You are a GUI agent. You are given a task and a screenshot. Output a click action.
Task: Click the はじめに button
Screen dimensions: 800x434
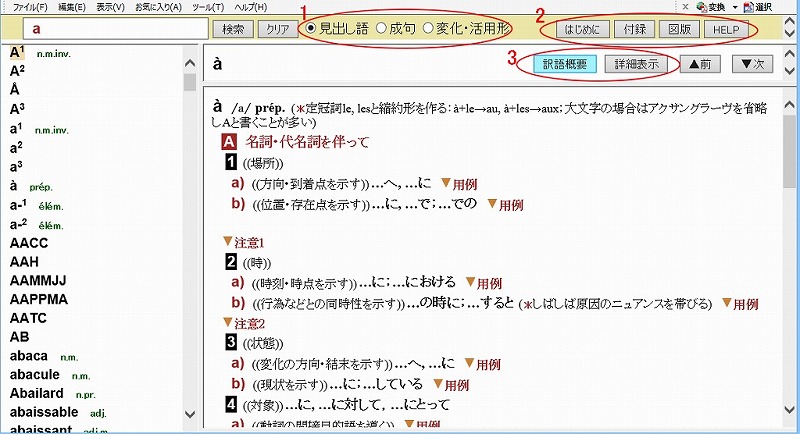[x=582, y=30]
